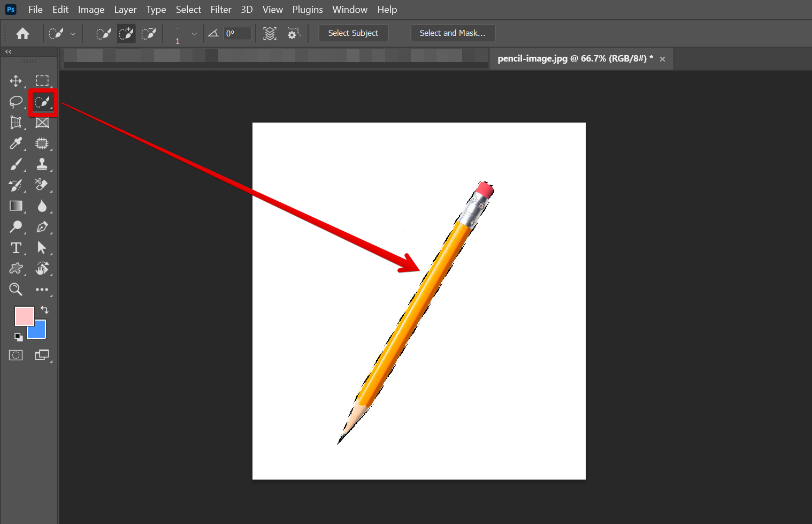This screenshot has width=812, height=524.
Task: Select the Lasso tool
Action: point(16,102)
